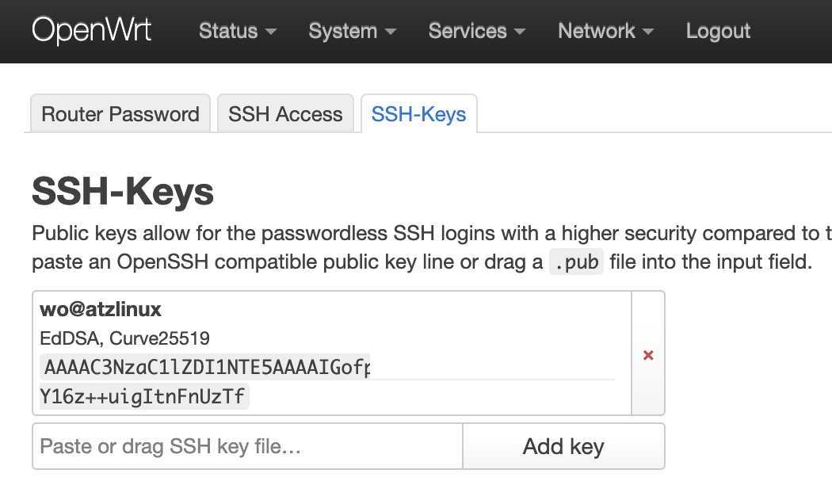Click the wo@atzlinux key name
Viewport: 832px width, 504px height.
click(x=101, y=310)
